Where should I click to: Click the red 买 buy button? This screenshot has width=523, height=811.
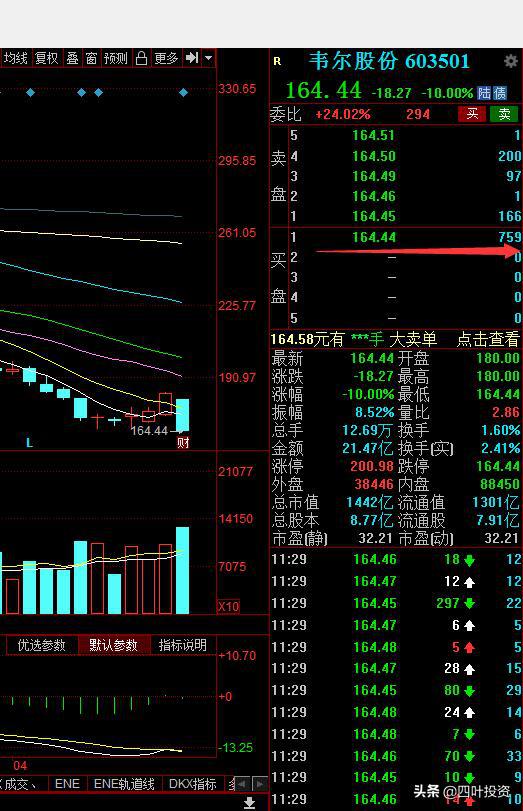[x=472, y=114]
